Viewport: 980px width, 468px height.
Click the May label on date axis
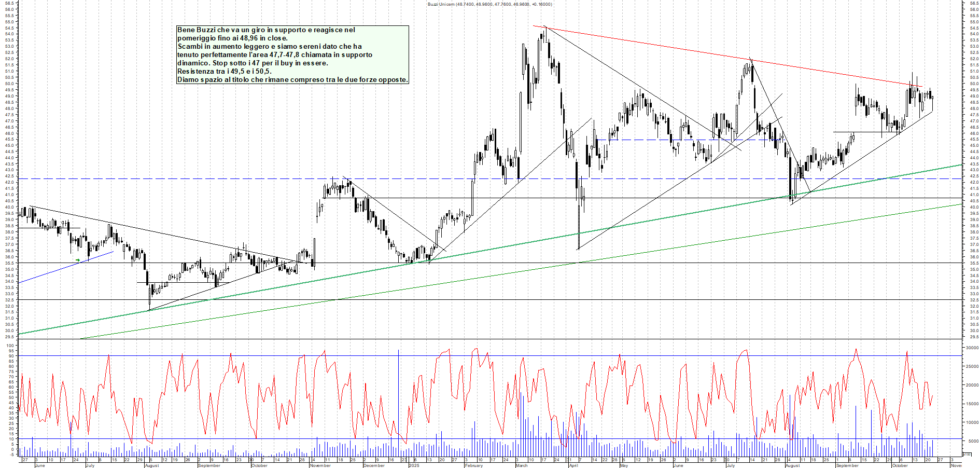pos(624,465)
